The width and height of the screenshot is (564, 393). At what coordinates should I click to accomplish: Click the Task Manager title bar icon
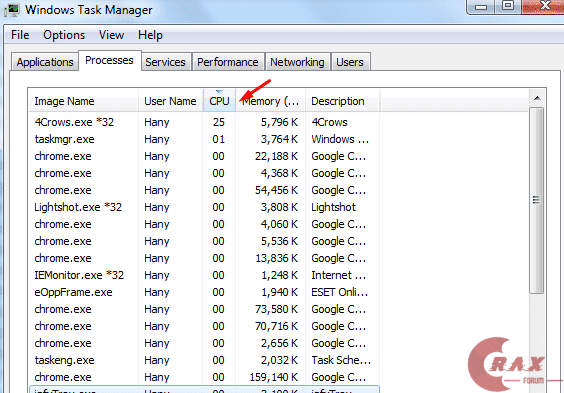tap(12, 10)
